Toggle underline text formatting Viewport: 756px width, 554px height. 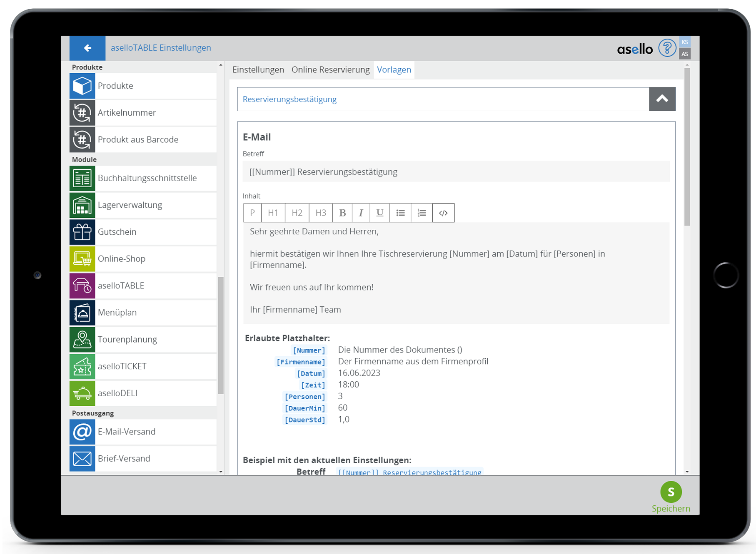point(379,213)
